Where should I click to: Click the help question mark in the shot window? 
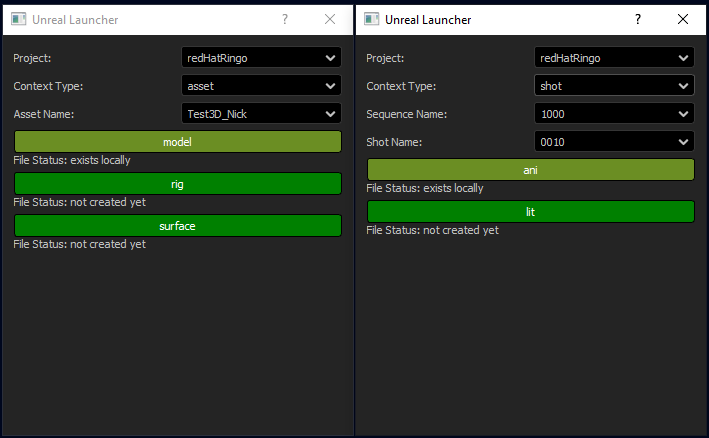[x=637, y=20]
